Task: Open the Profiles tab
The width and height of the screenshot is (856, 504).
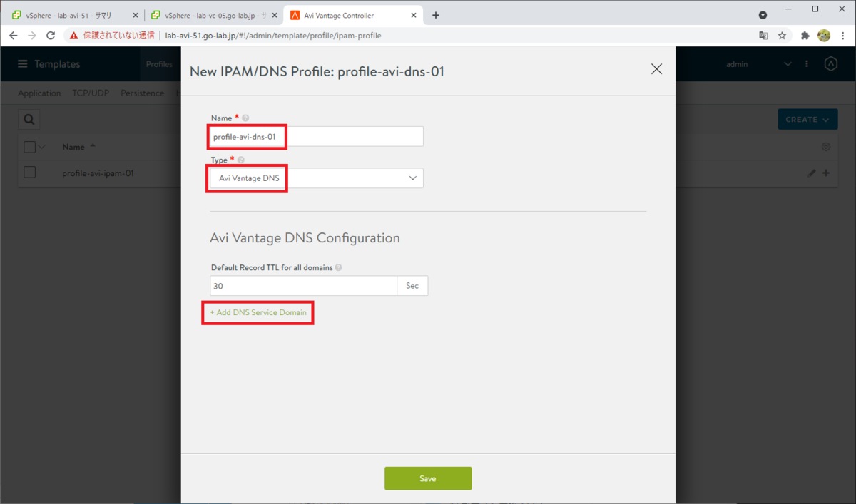Action: [x=159, y=64]
